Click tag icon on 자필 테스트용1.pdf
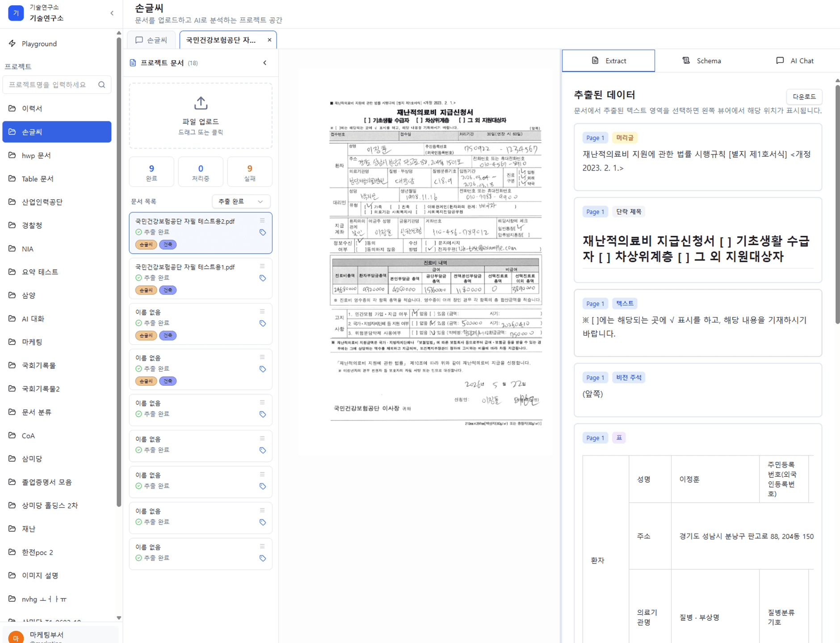840x643 pixels. pos(263,278)
